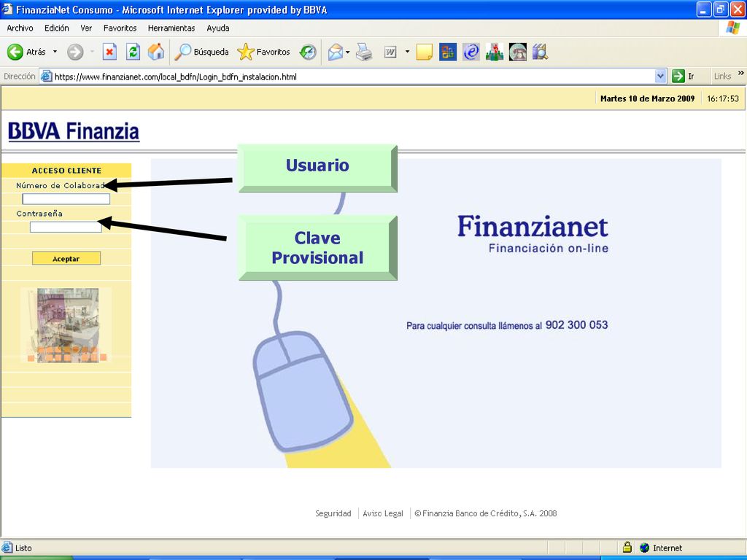This screenshot has height=560, width=747.
Task: Click the telephone icon in toolbar
Action: pos(517,52)
